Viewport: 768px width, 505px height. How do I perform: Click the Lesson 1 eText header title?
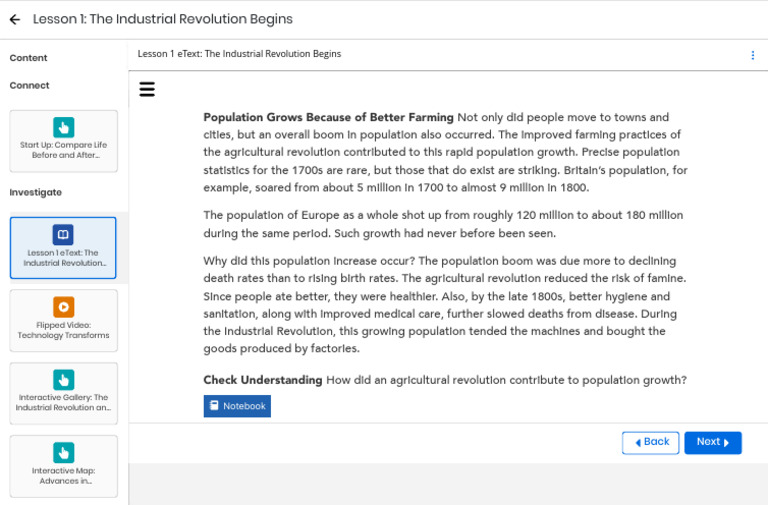(239, 54)
